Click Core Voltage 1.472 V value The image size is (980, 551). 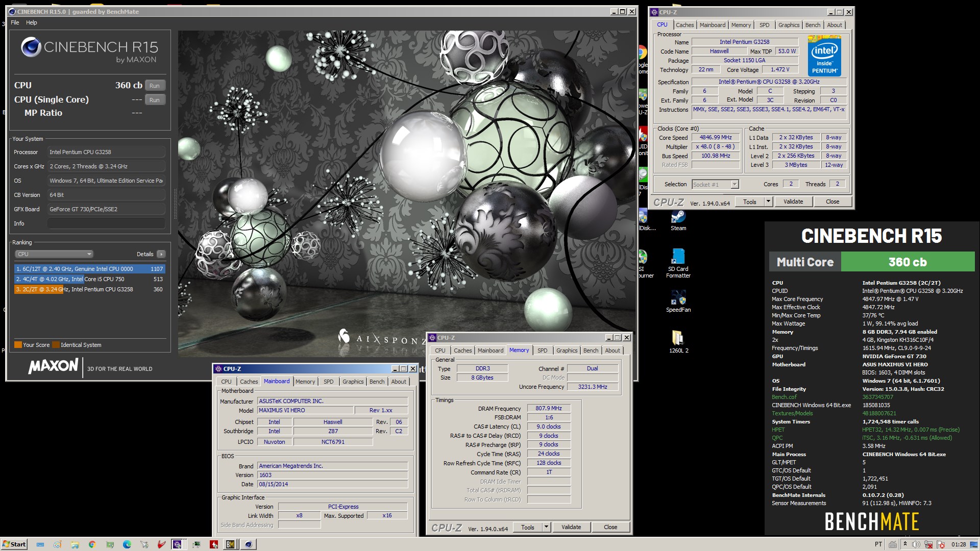780,70
